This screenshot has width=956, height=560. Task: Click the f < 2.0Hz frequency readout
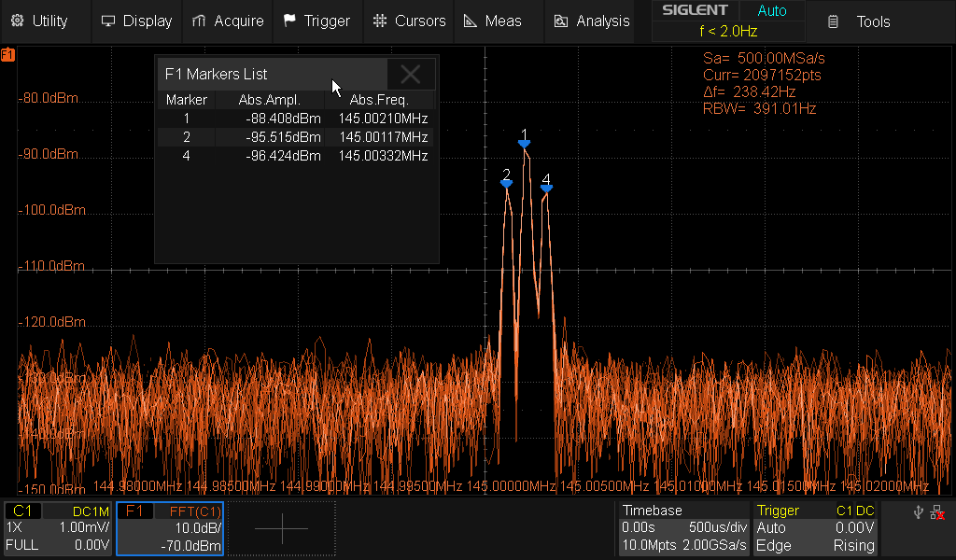tap(728, 31)
